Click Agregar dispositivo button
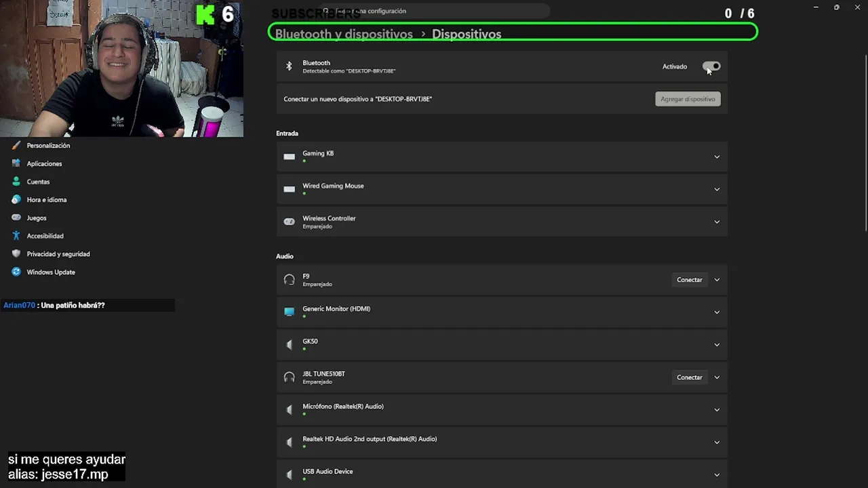This screenshot has height=488, width=868. tap(688, 99)
